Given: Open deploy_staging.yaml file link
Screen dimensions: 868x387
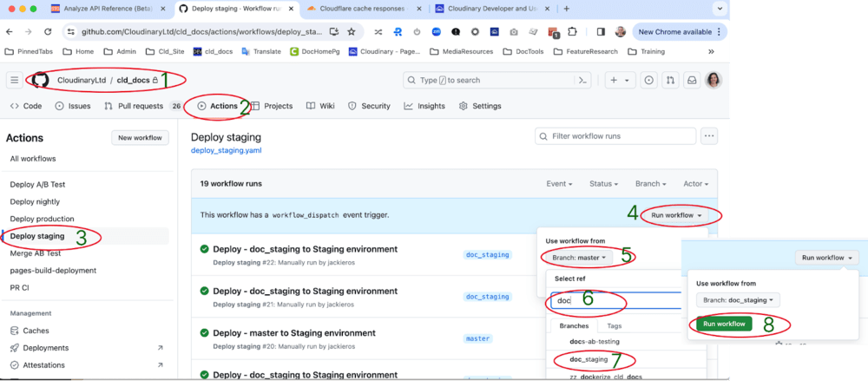Looking at the screenshot, I should (x=226, y=150).
